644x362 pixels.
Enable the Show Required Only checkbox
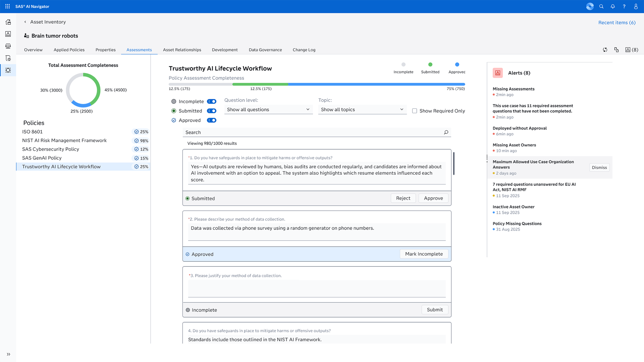414,111
